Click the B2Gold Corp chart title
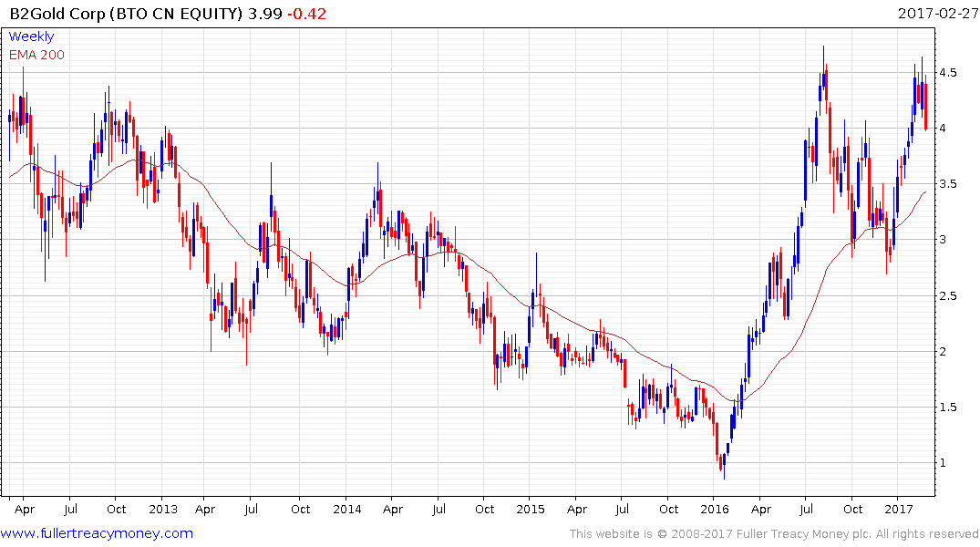The image size is (980, 547). [126, 13]
